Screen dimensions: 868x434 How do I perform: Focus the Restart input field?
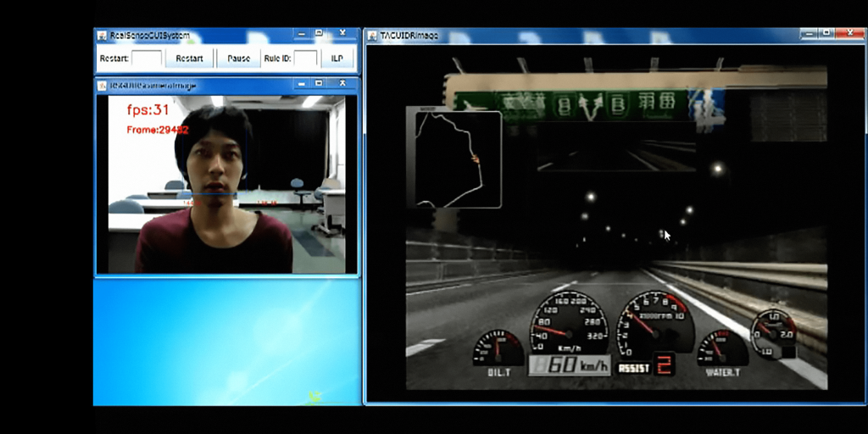147,58
